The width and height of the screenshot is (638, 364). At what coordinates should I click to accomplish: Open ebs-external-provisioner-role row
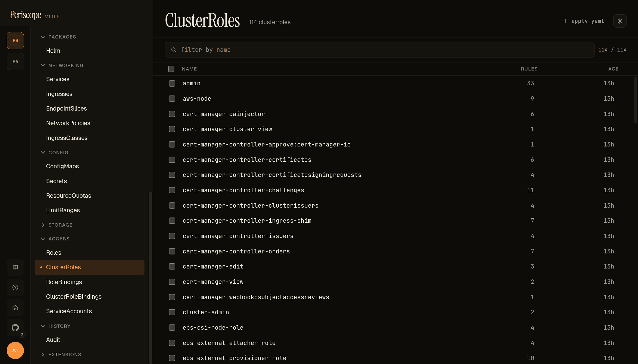point(394,358)
